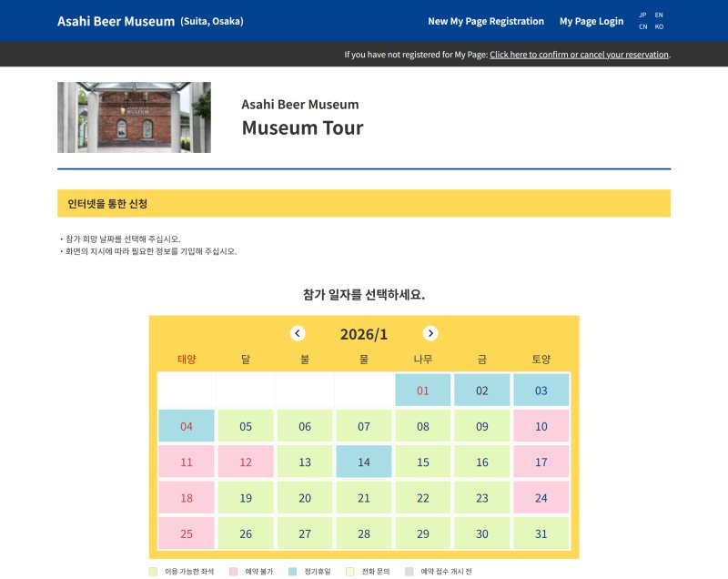Image resolution: width=728 pixels, height=579 pixels.
Task: Go to next month in calendar
Action: tap(430, 333)
